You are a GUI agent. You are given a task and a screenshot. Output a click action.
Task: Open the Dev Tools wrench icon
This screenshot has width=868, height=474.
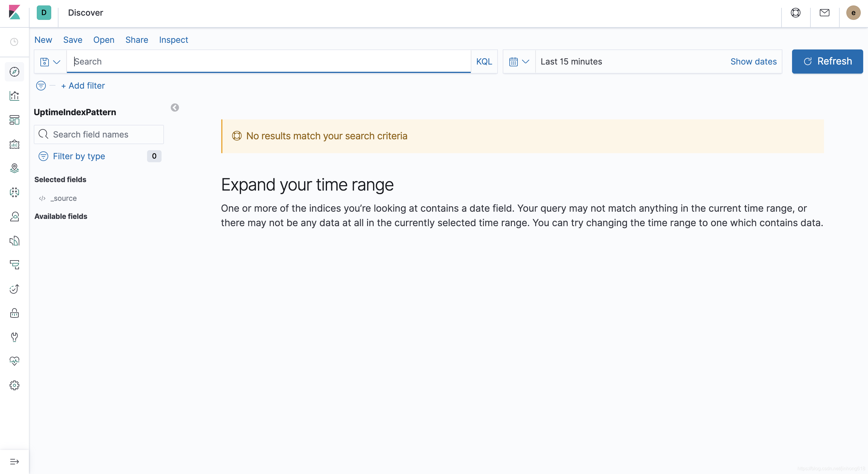click(14, 337)
